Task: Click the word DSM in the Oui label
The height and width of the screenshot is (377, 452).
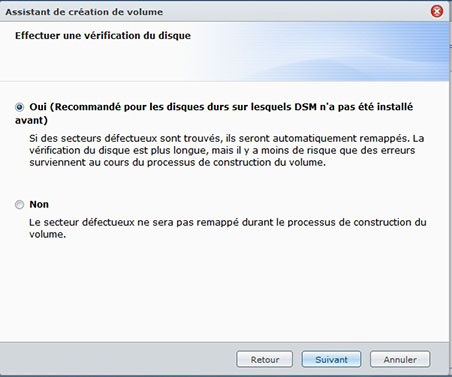Action: (305, 107)
